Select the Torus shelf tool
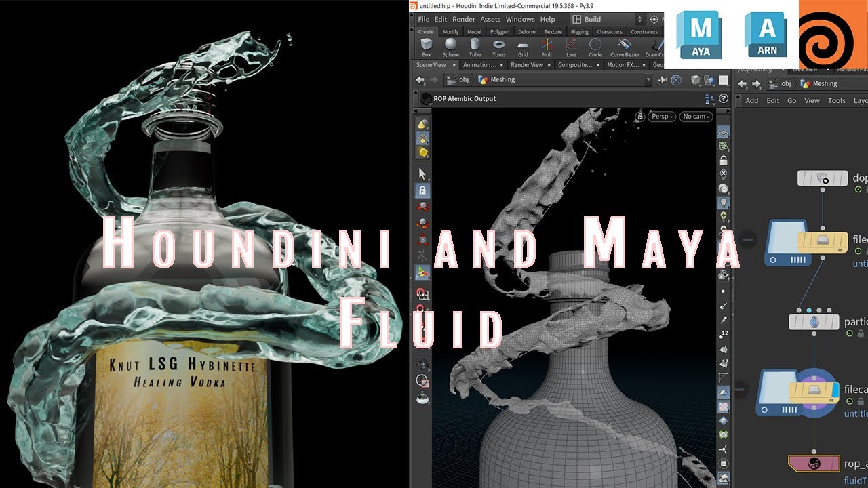The image size is (868, 488). coord(499,47)
